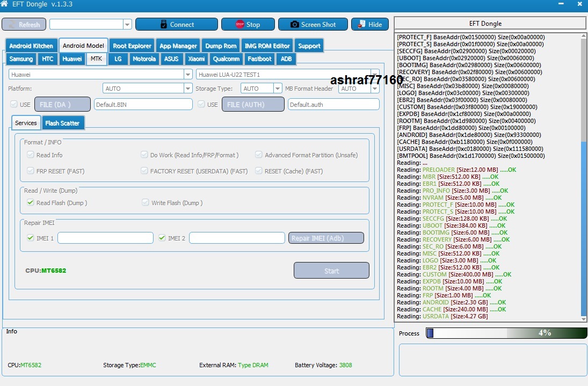
Task: Select the LG brand tab
Action: click(x=118, y=59)
